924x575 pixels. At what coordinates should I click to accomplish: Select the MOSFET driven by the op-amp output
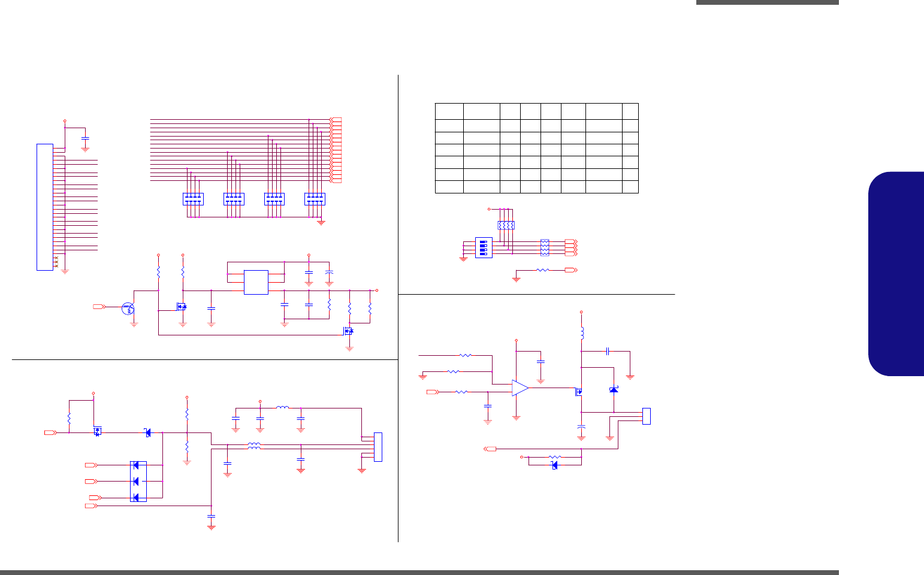(x=579, y=393)
